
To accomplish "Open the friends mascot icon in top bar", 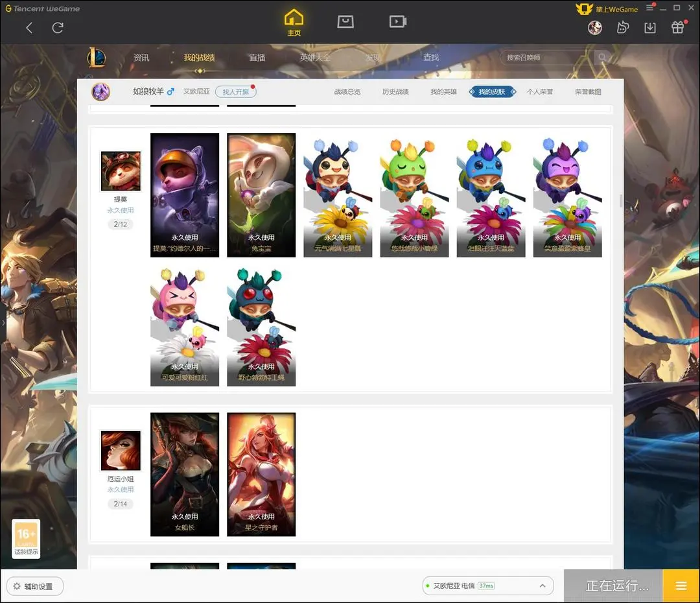I will (x=622, y=28).
